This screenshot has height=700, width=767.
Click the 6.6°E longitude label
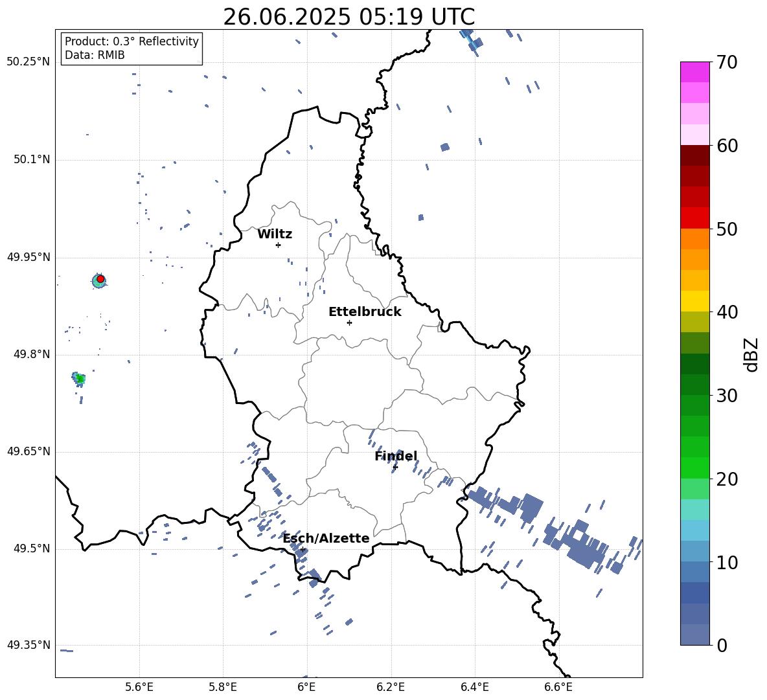click(x=558, y=687)
